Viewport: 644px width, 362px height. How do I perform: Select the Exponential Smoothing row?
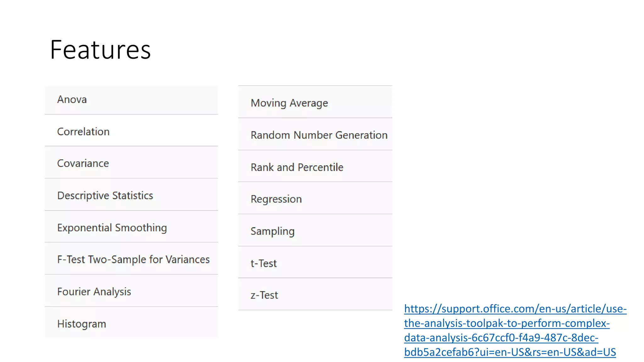pyautogui.click(x=131, y=227)
